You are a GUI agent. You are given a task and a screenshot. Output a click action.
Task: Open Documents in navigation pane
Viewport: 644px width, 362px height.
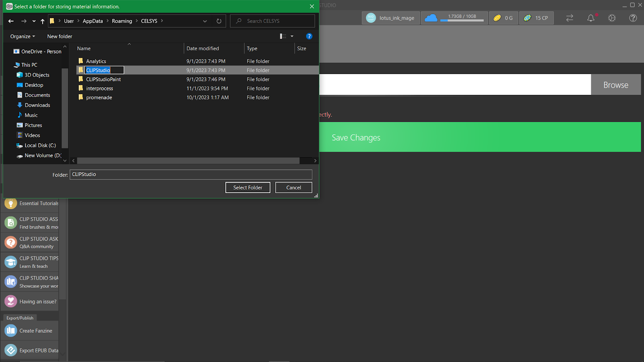(x=33, y=95)
